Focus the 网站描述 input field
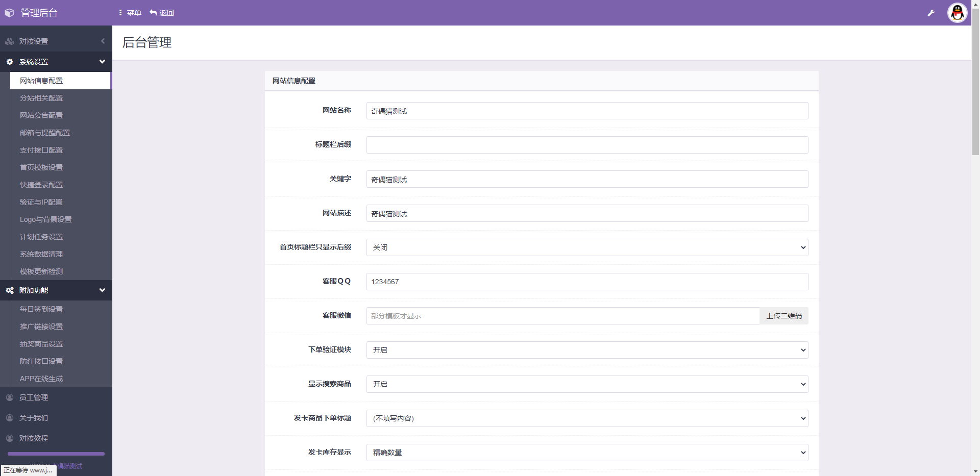The image size is (980, 476). click(x=587, y=213)
